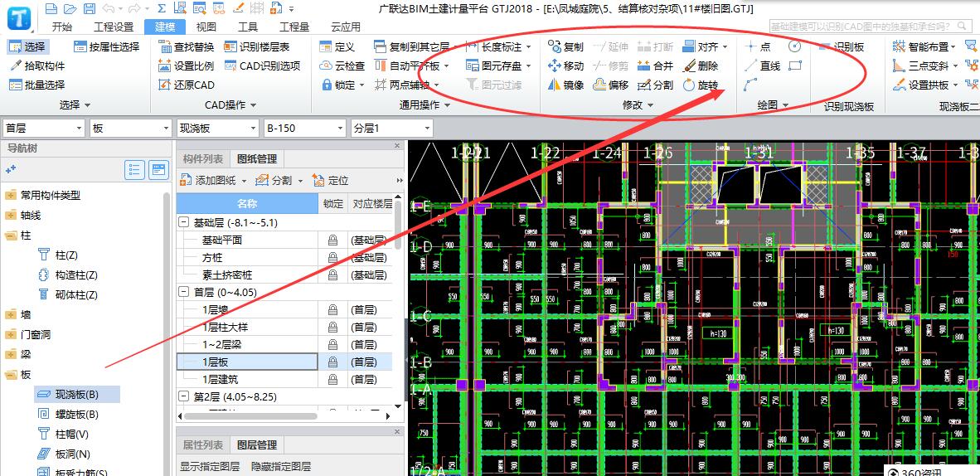Toggle lock for 1层板 drawing

tap(333, 362)
